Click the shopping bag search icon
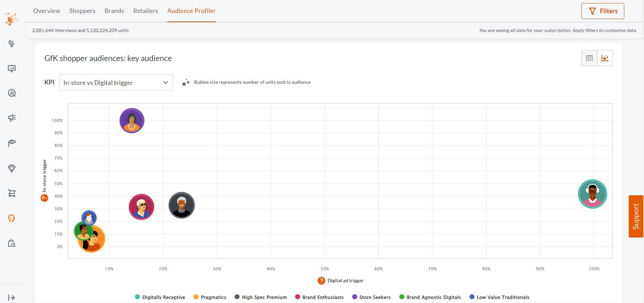Viewport: 644px width, 303px height. [12, 243]
